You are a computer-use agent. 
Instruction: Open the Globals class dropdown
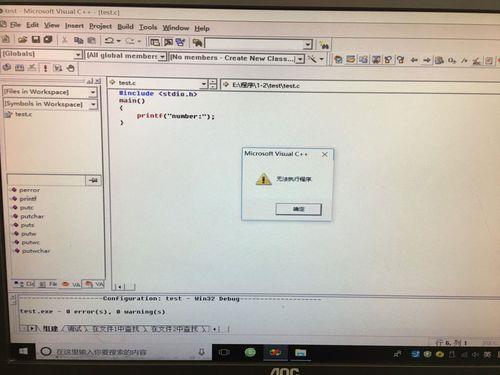coord(78,54)
